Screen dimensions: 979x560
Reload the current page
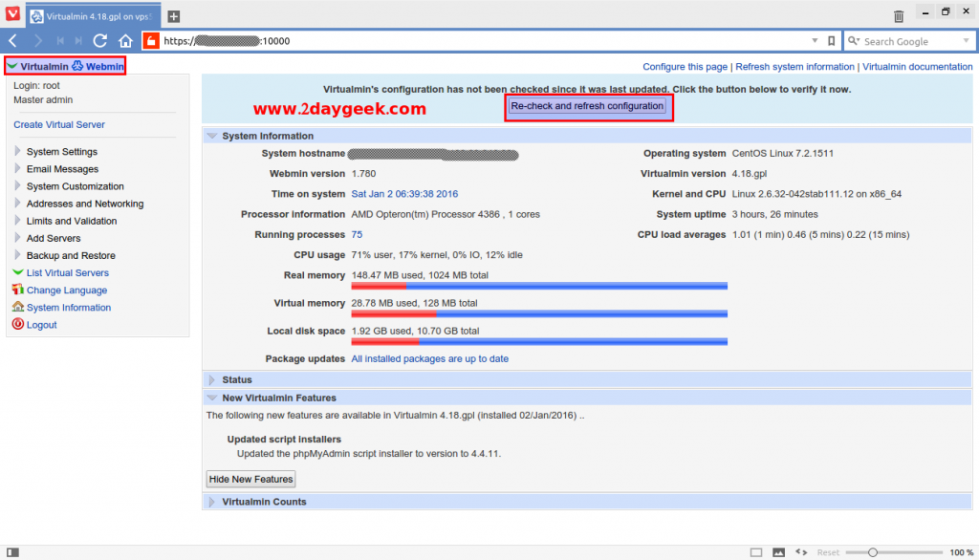tap(99, 40)
